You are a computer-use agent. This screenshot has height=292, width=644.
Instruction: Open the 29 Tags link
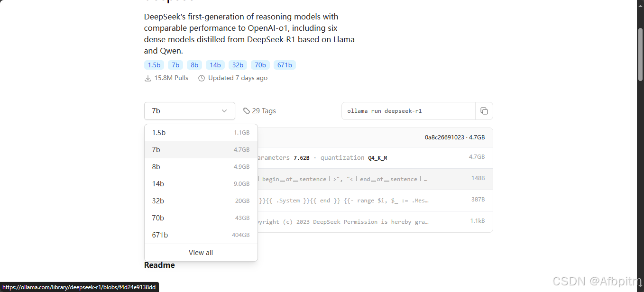tap(264, 111)
